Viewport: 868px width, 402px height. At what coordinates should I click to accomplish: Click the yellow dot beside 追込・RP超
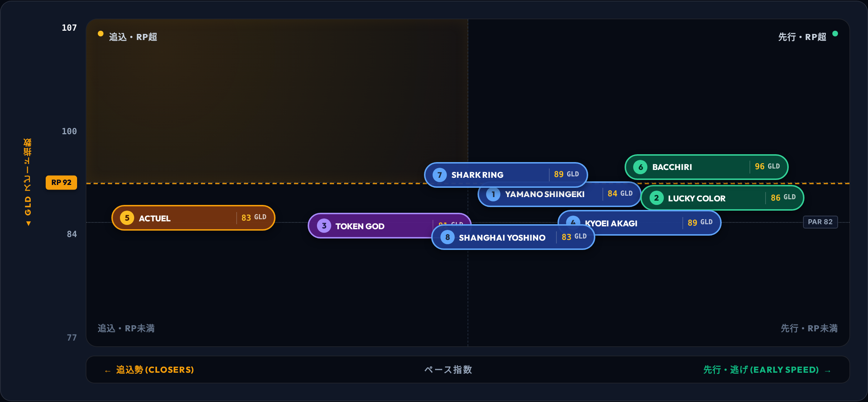coord(101,34)
